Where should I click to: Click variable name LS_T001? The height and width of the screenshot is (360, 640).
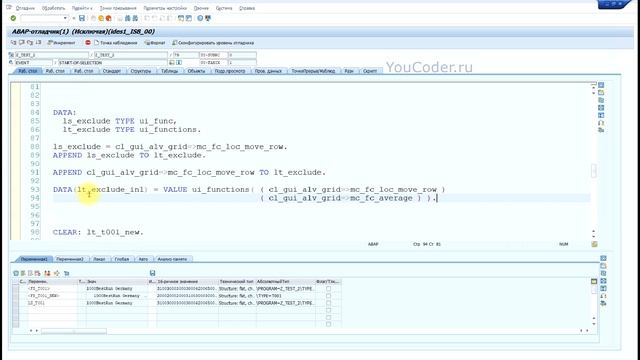[x=36, y=303]
